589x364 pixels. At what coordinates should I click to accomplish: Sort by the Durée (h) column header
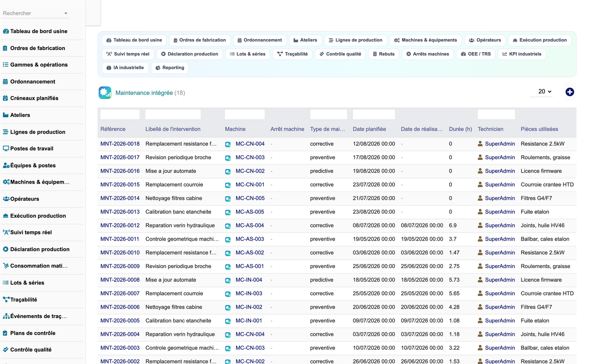tap(460, 129)
